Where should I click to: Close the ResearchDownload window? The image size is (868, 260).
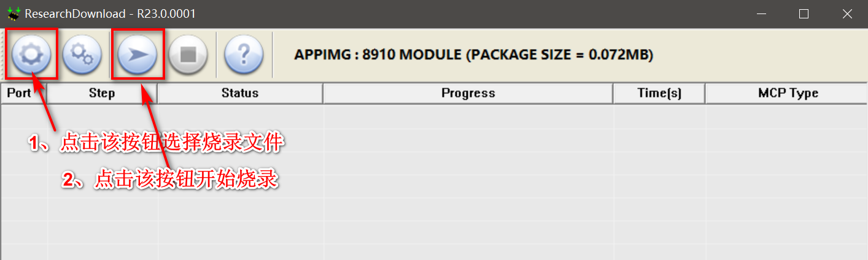coord(847,13)
